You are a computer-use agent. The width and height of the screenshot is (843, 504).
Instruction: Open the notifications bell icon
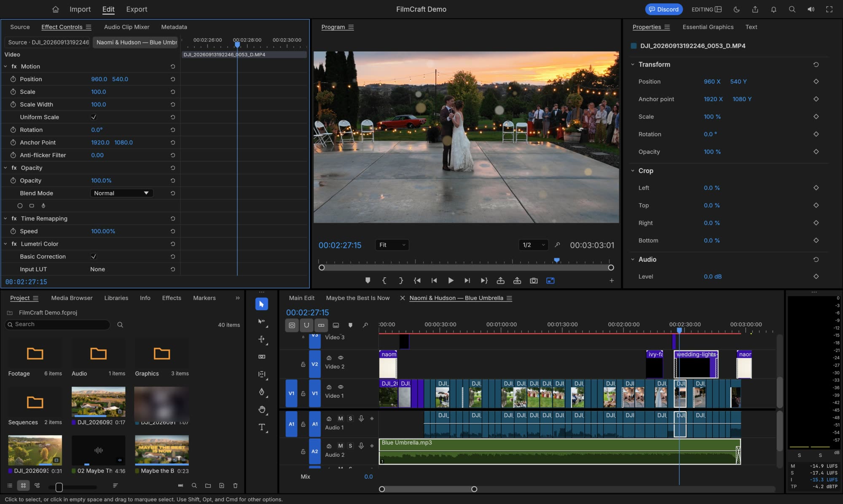pyautogui.click(x=773, y=9)
